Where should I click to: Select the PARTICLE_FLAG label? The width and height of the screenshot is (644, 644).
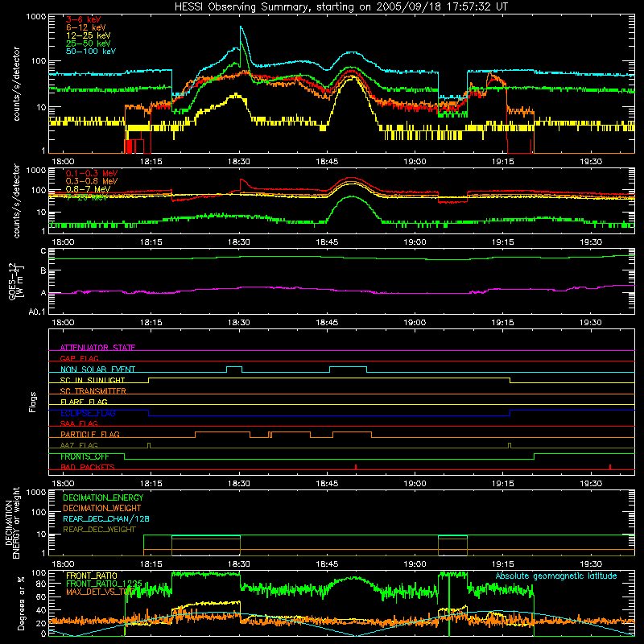[x=90, y=434]
